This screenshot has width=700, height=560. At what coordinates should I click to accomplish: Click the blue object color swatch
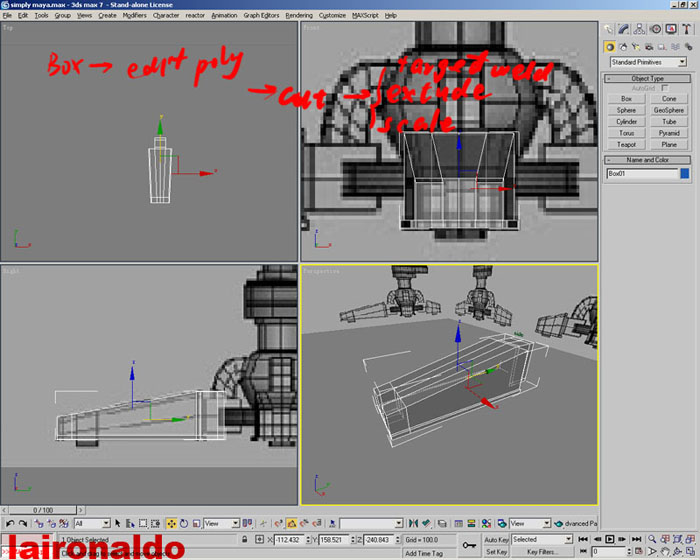[684, 174]
